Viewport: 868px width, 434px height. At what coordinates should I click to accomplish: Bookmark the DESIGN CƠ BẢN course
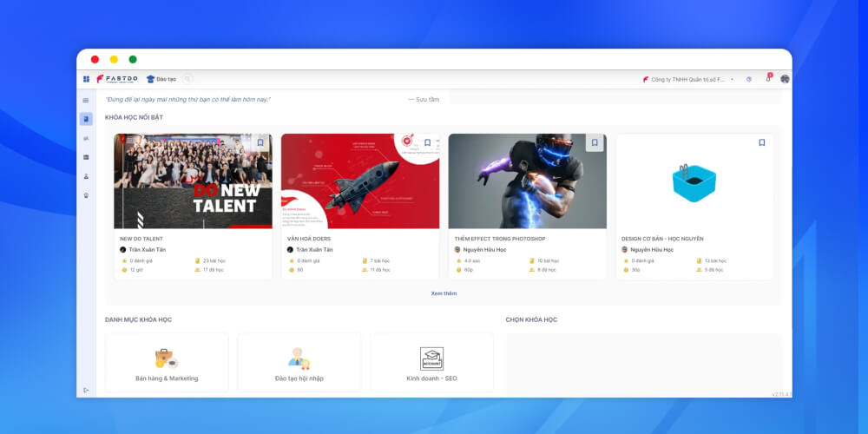coord(762,142)
